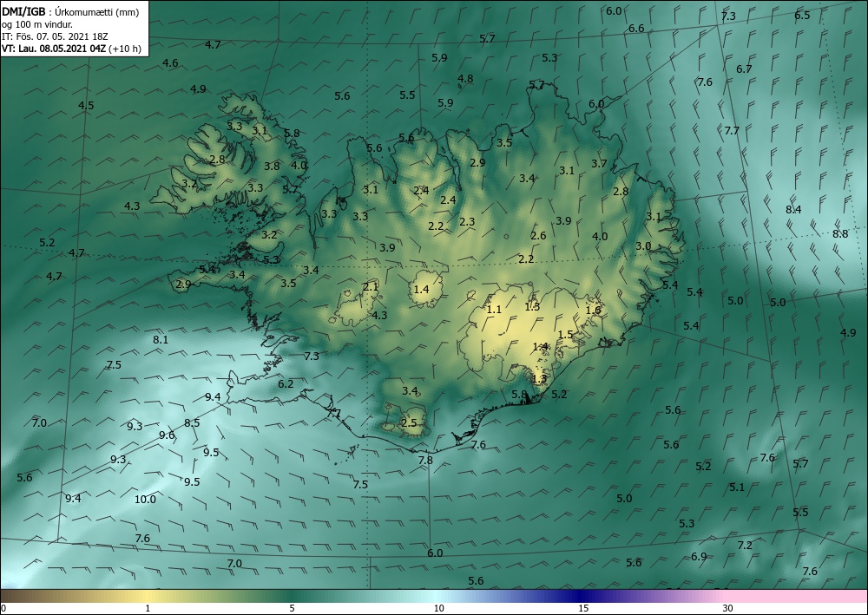Click the 1.1 value on Vatnajökull glacier
Screen dimensions: 868x615
(494, 310)
